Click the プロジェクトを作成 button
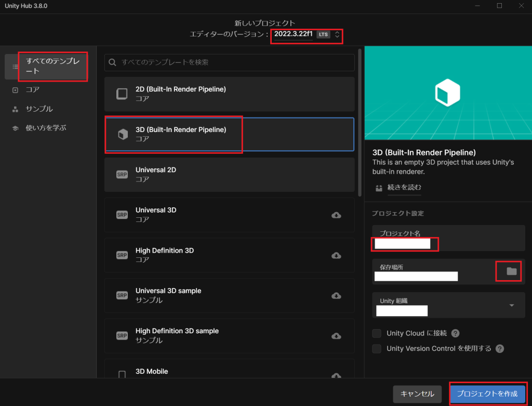The width and height of the screenshot is (532, 406). 487,394
